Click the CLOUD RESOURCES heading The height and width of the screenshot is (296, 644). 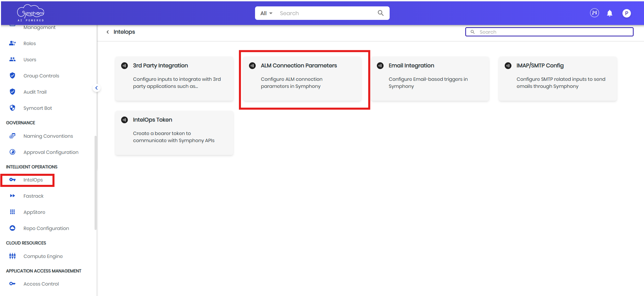click(x=26, y=243)
